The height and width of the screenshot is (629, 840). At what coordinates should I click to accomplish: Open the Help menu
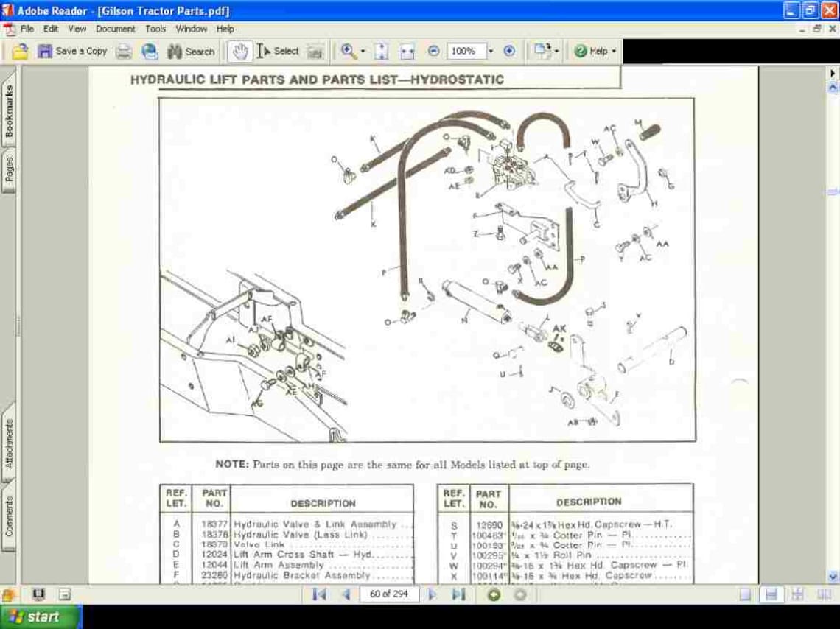pos(225,29)
